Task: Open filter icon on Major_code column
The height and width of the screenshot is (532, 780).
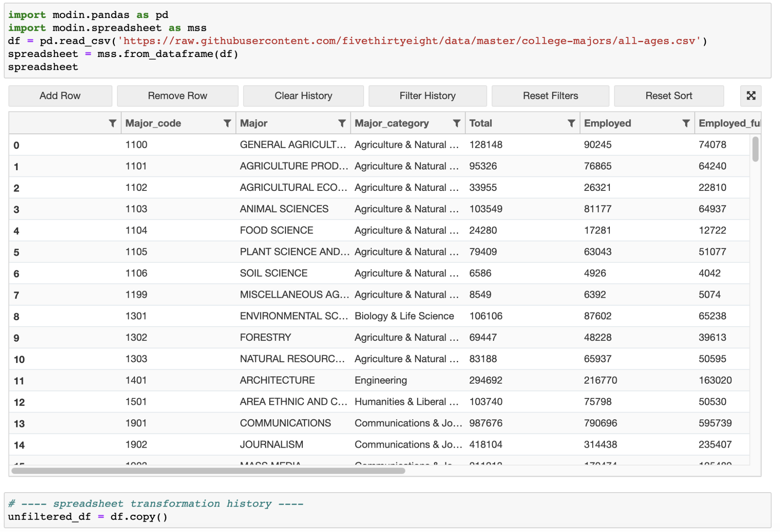Action: click(x=227, y=123)
